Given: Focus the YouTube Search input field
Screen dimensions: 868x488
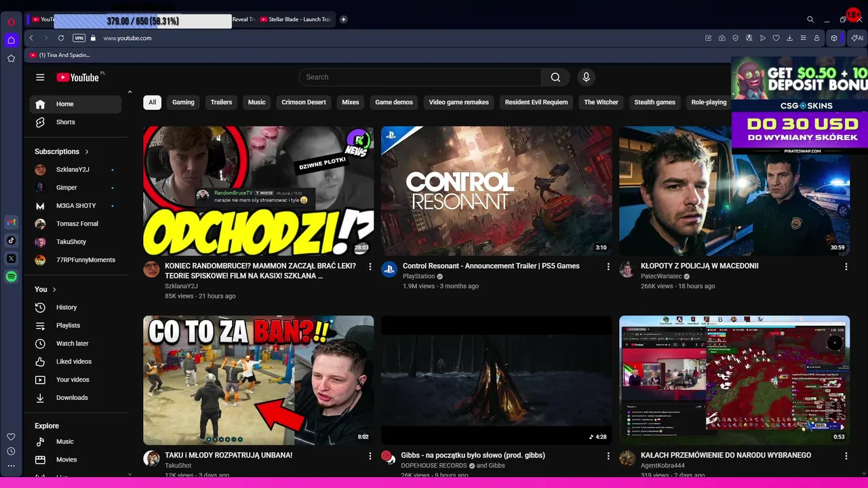Looking at the screenshot, I should point(420,77).
